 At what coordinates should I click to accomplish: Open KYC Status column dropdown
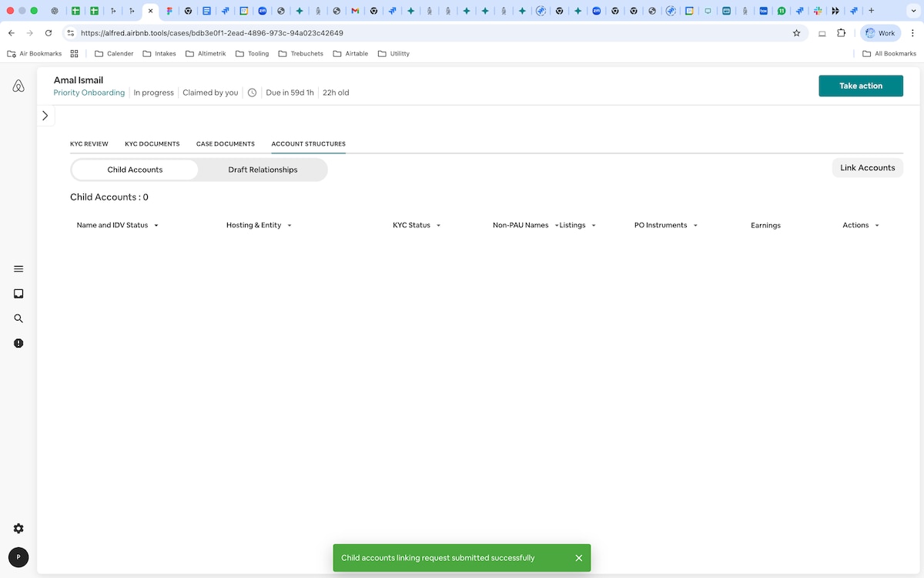438,226
